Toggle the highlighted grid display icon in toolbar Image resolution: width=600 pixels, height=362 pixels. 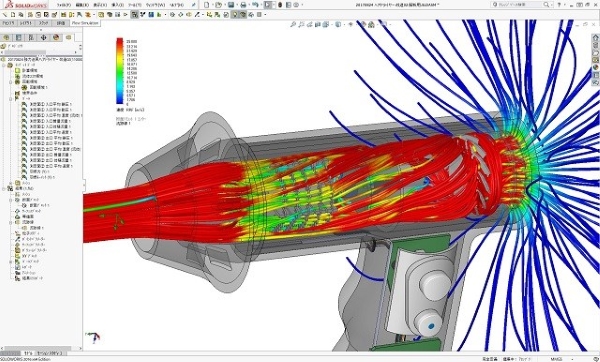pyautogui.click(x=134, y=15)
